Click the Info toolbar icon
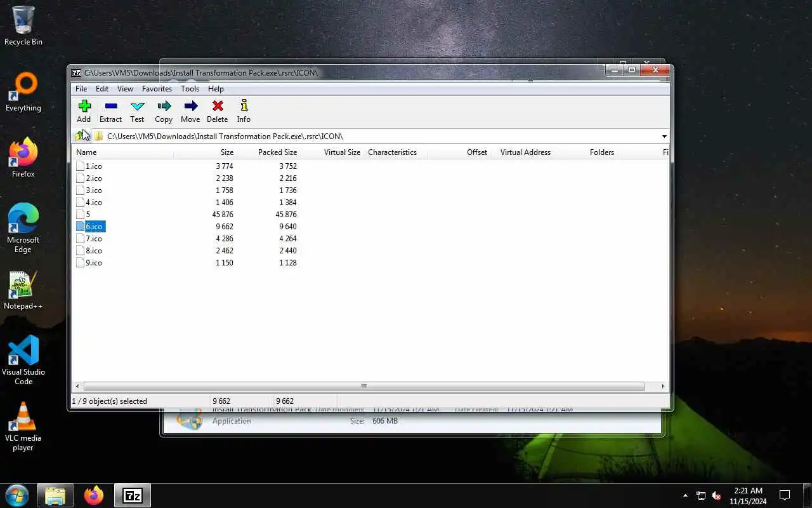 [244, 106]
